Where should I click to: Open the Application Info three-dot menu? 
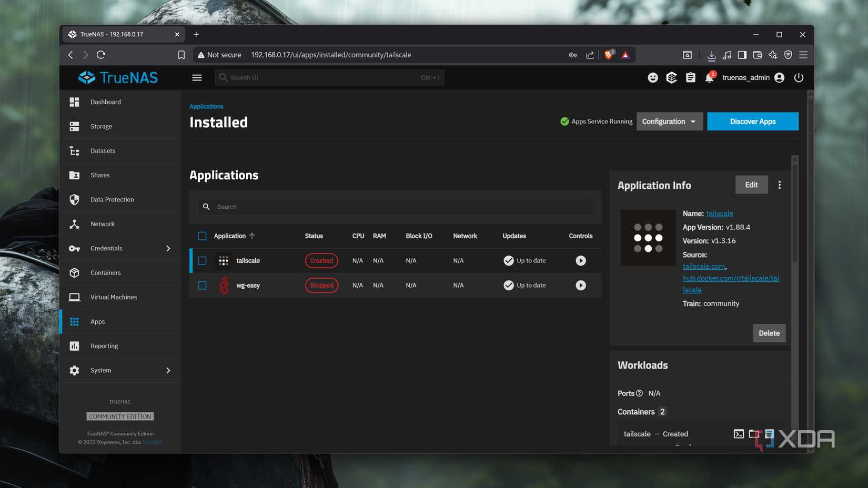click(780, 185)
